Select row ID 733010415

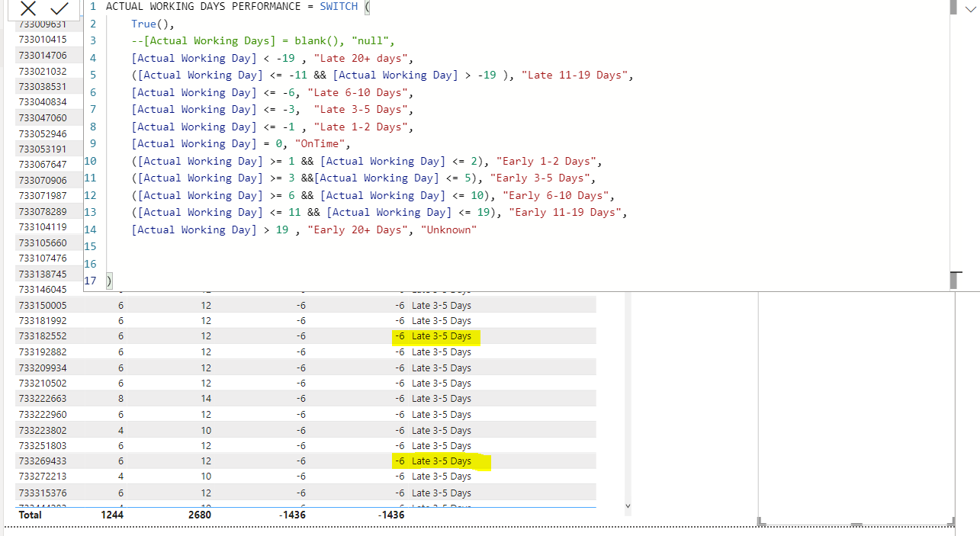click(x=43, y=40)
